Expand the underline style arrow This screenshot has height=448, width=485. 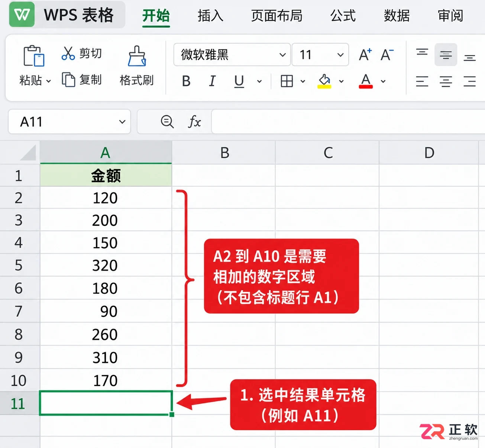[259, 81]
